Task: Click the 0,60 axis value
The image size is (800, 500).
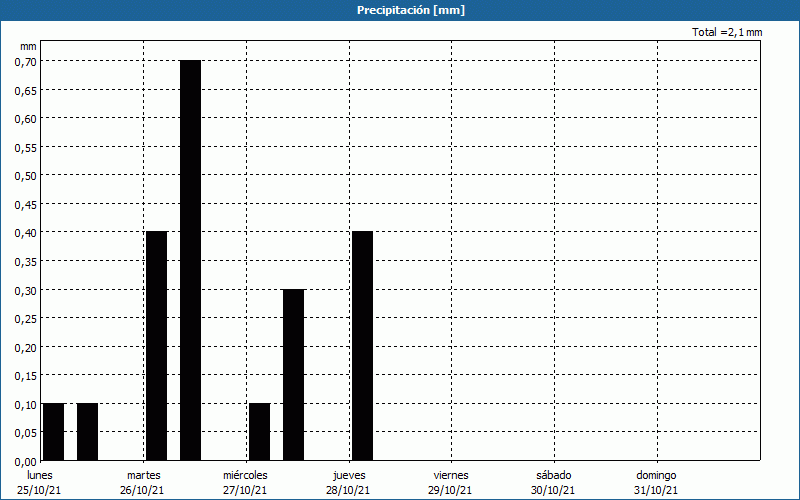Action: point(25,118)
